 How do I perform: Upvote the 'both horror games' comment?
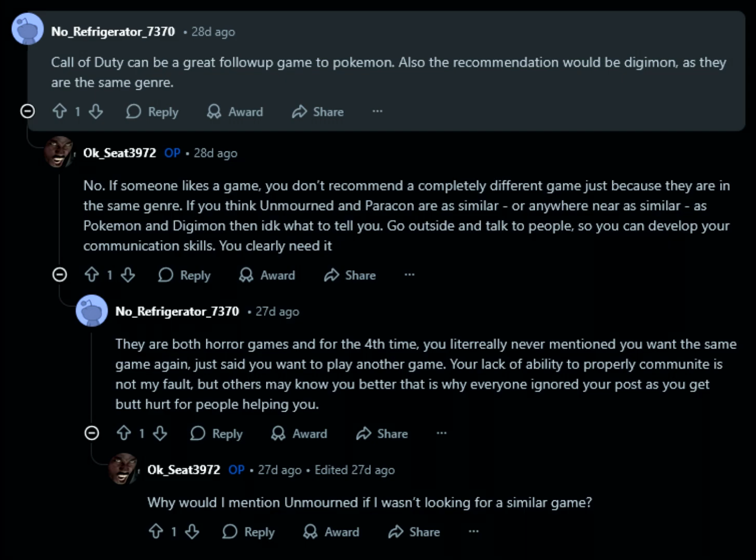tap(124, 433)
